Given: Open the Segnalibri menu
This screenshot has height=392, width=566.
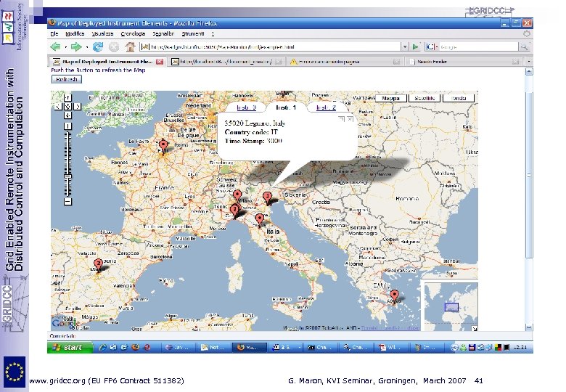Looking at the screenshot, I should tap(163, 33).
